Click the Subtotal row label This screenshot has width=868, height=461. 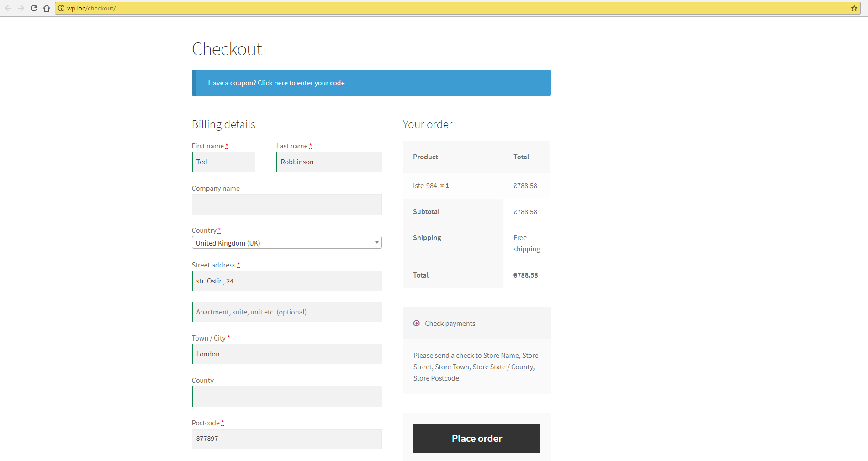click(x=426, y=212)
